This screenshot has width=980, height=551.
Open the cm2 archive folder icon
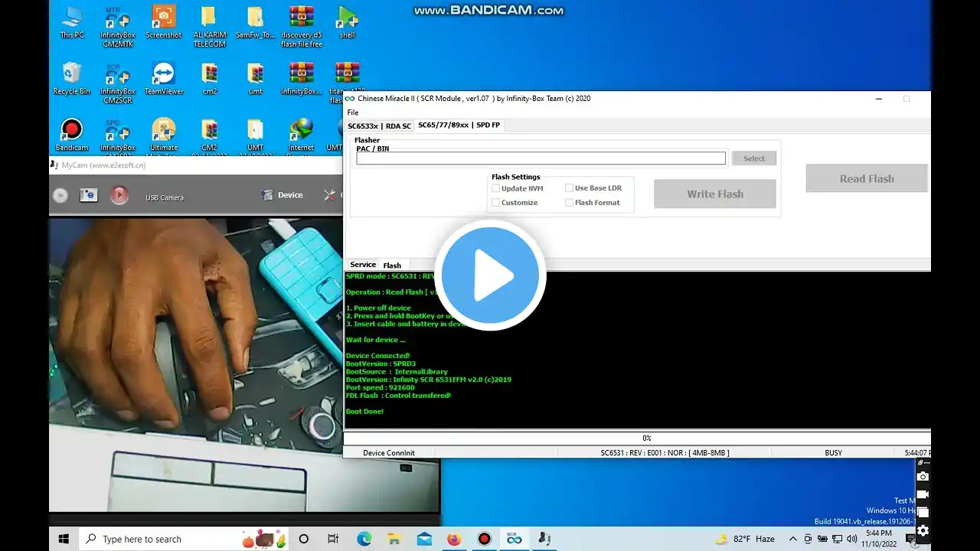[209, 79]
